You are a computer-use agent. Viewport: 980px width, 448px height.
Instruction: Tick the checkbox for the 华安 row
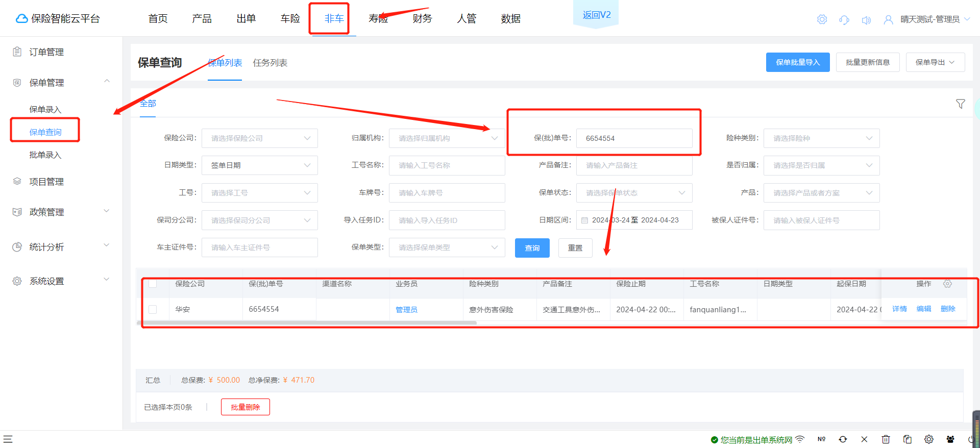click(x=153, y=309)
